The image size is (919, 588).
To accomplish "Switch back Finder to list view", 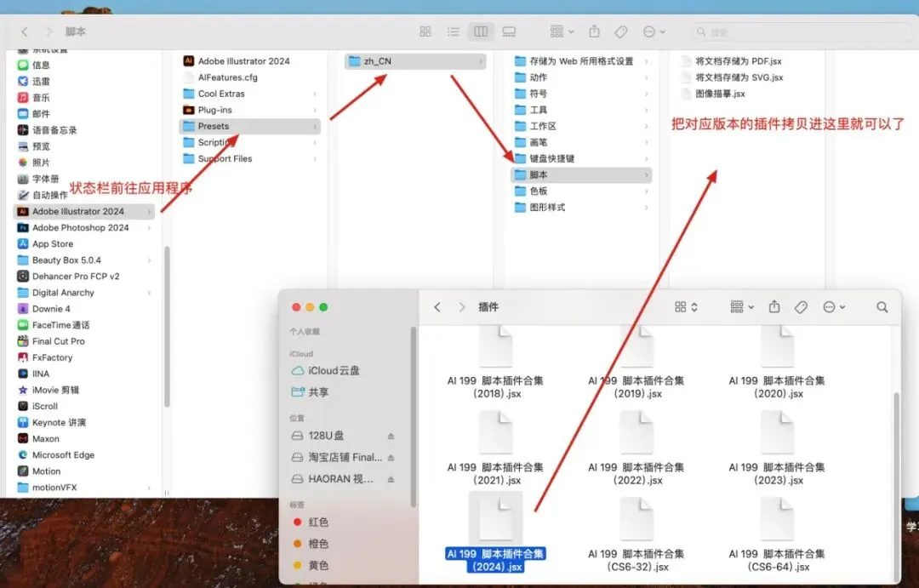I will (453, 31).
